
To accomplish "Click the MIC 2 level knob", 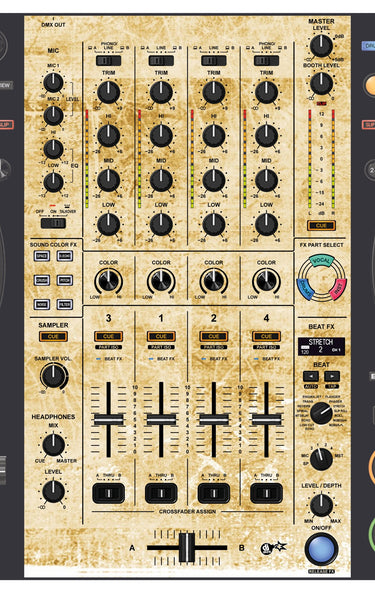I will pyautogui.click(x=53, y=116).
